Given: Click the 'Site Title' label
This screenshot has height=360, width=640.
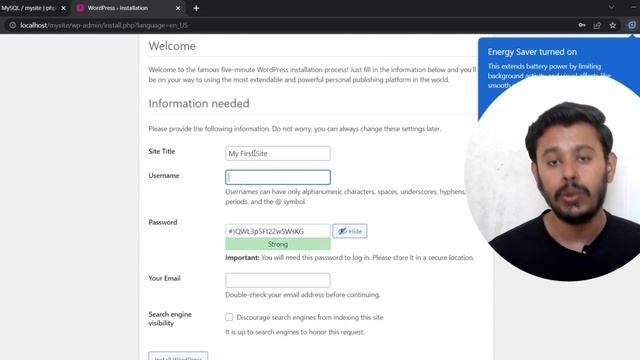Looking at the screenshot, I should (162, 151).
